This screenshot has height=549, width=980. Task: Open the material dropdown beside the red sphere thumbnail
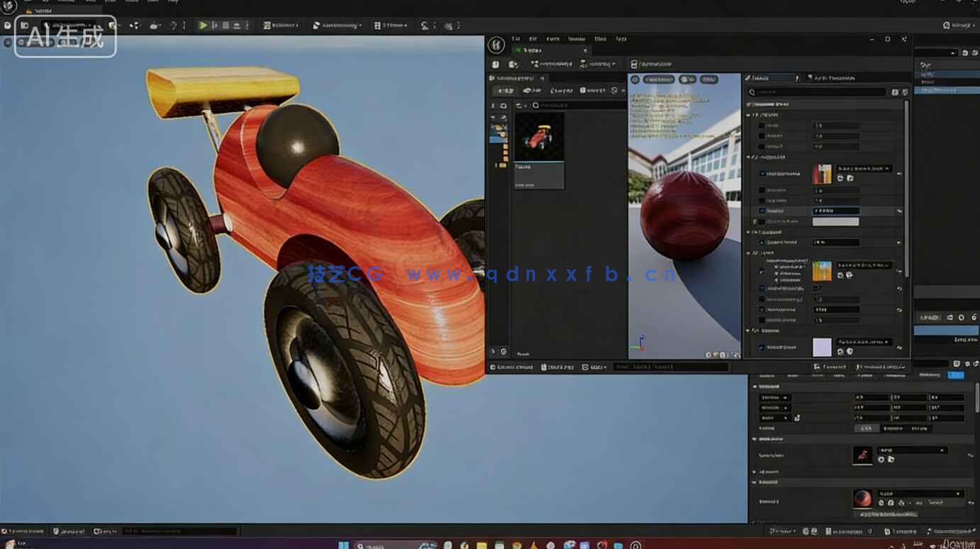pos(920,494)
